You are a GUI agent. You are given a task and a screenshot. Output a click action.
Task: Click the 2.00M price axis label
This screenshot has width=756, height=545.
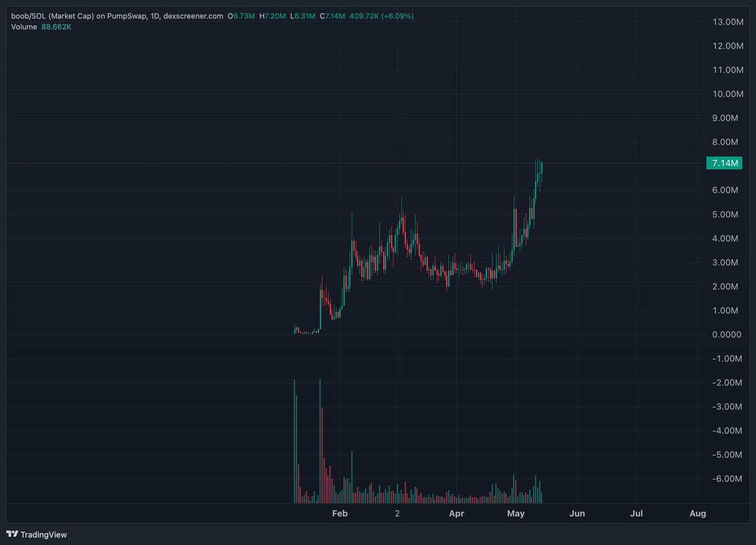click(725, 286)
